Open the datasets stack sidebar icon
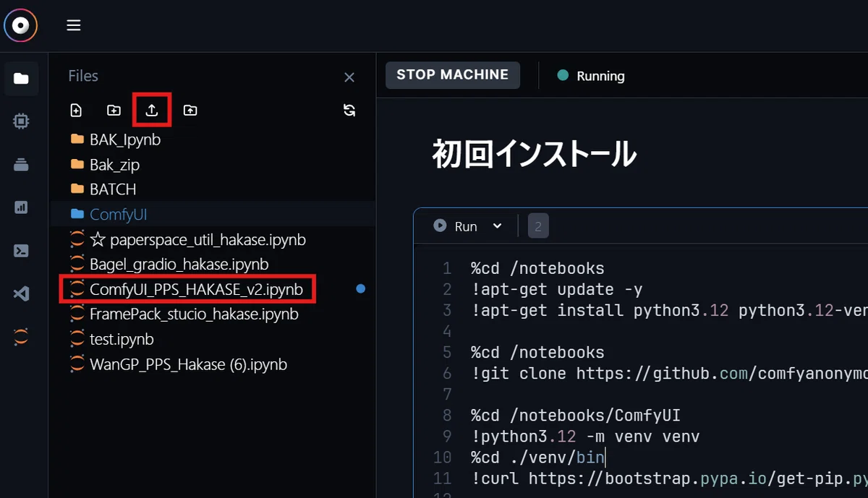 (22, 165)
